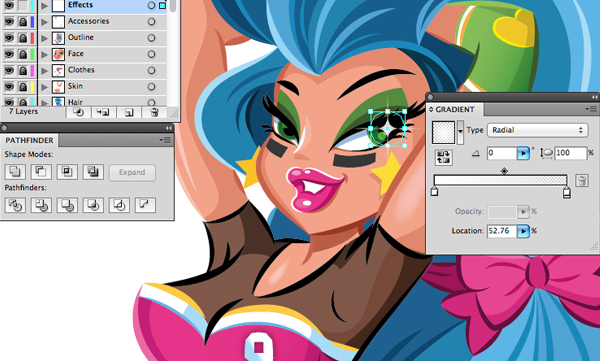Delete the gradient stop with trash icon
The image size is (600, 361).
click(582, 180)
